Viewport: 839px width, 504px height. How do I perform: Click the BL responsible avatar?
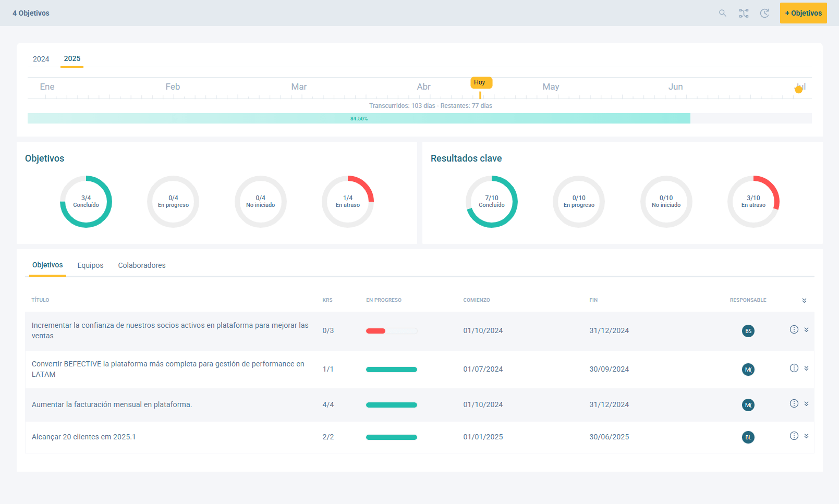(748, 437)
